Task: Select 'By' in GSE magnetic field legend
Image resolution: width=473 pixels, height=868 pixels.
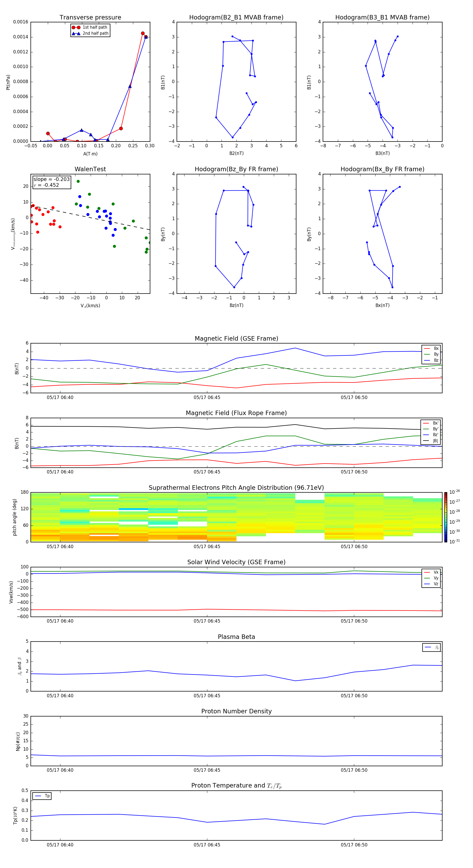Action: [x=431, y=354]
